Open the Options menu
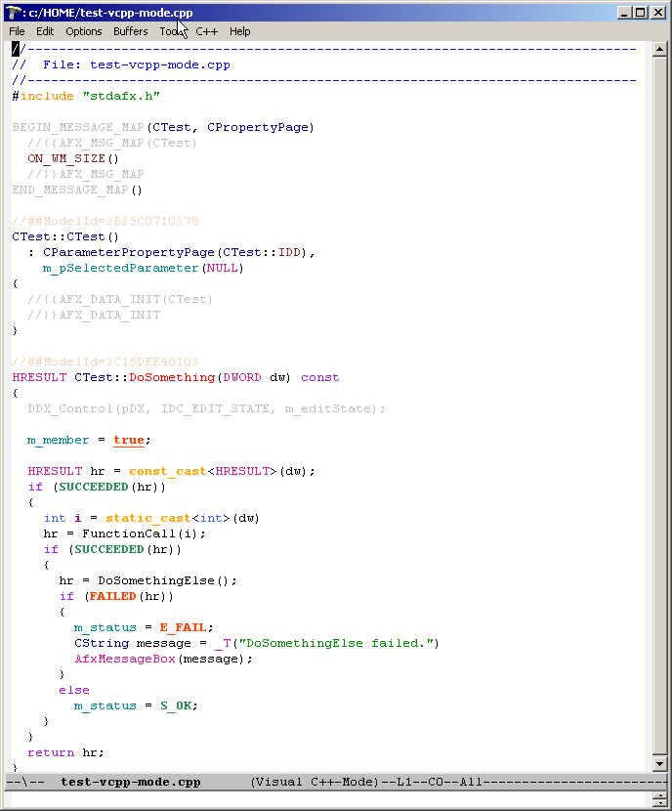 point(84,31)
